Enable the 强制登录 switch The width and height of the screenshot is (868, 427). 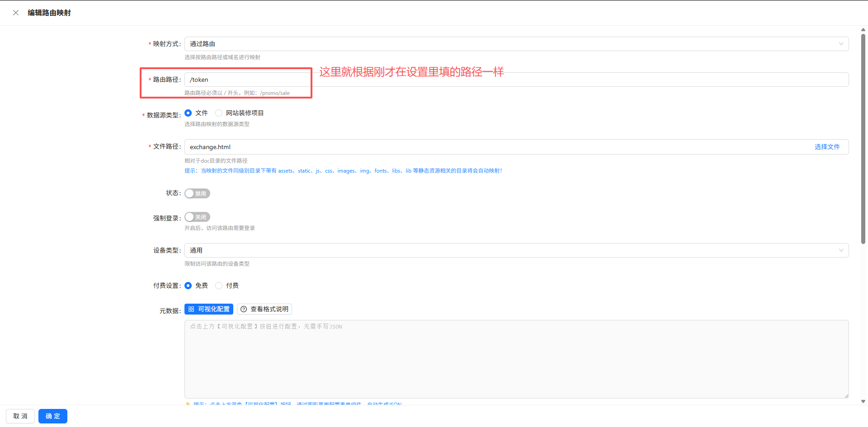point(197,217)
